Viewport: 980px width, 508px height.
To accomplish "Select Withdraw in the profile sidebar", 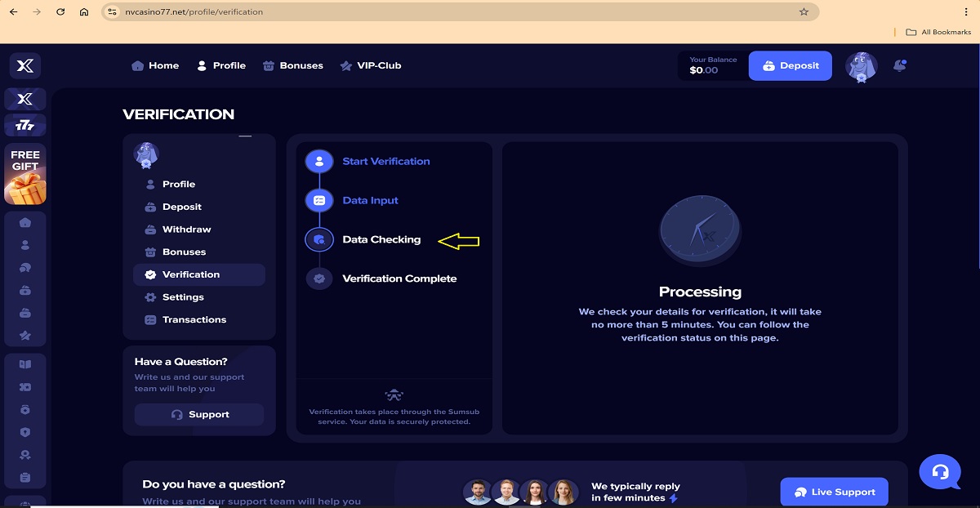I will coord(186,229).
